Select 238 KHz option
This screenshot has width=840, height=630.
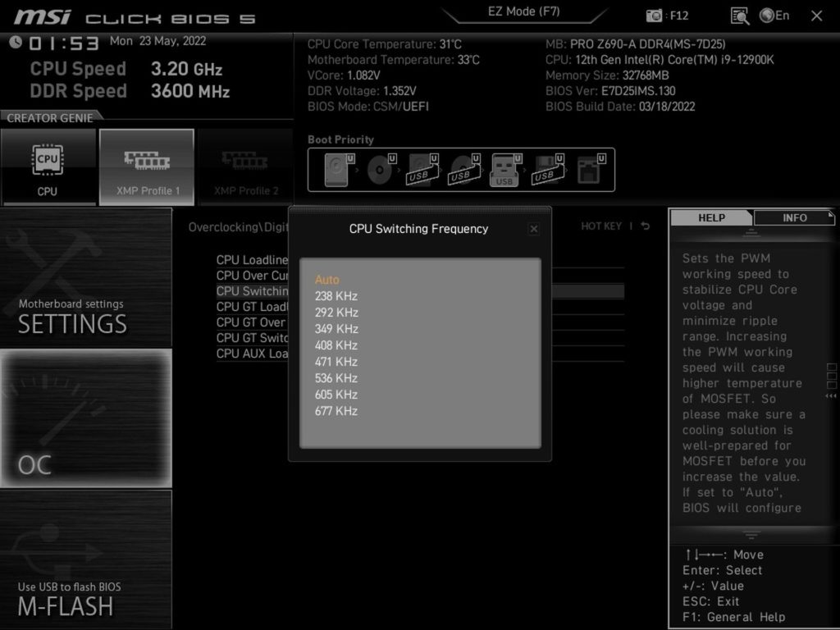336,295
